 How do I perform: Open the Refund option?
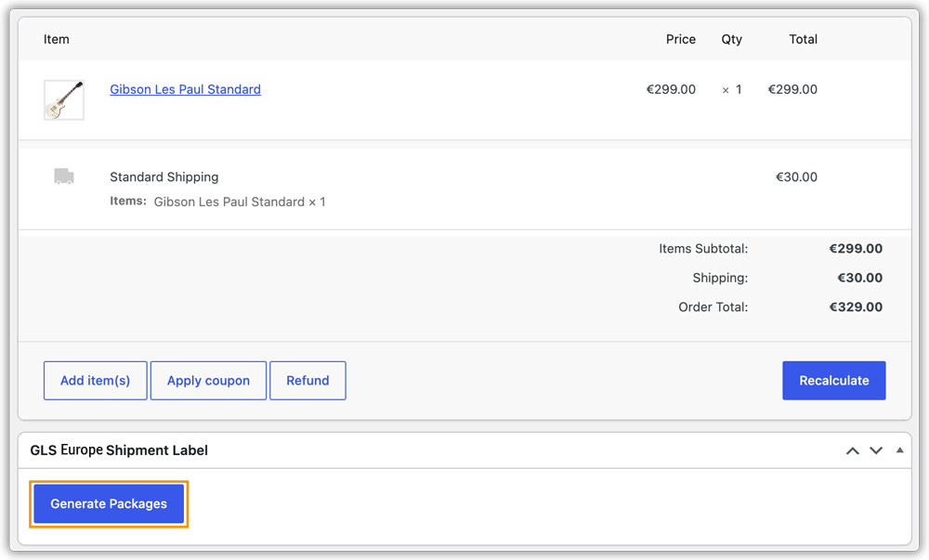point(307,381)
